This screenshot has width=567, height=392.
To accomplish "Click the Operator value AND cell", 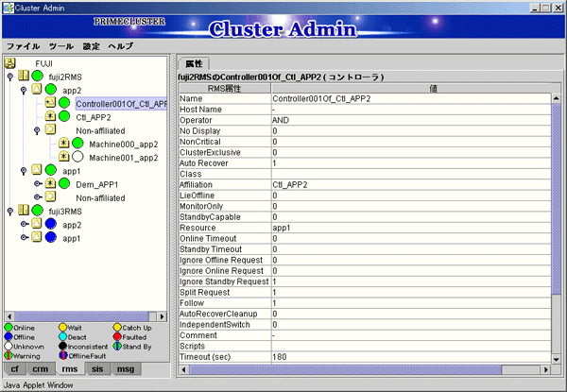I will point(411,120).
